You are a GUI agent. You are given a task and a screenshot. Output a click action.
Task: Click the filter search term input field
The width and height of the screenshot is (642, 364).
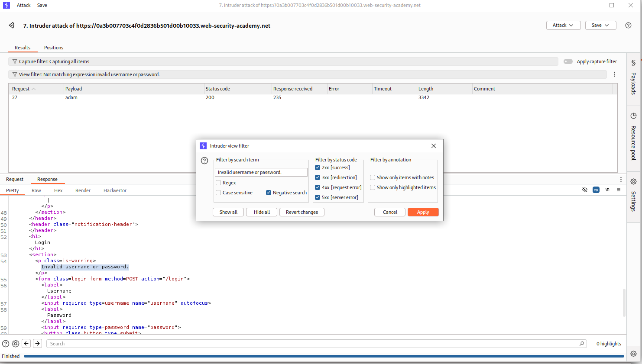click(261, 172)
